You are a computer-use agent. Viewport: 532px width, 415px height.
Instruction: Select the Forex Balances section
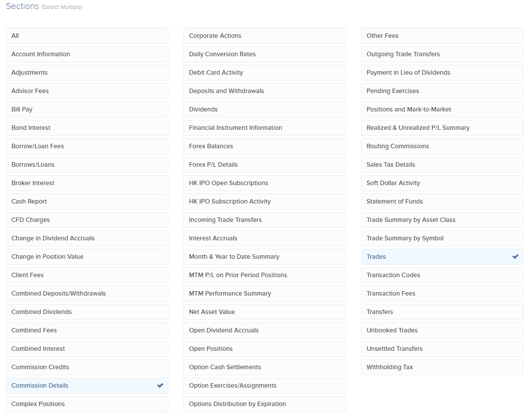(265, 146)
